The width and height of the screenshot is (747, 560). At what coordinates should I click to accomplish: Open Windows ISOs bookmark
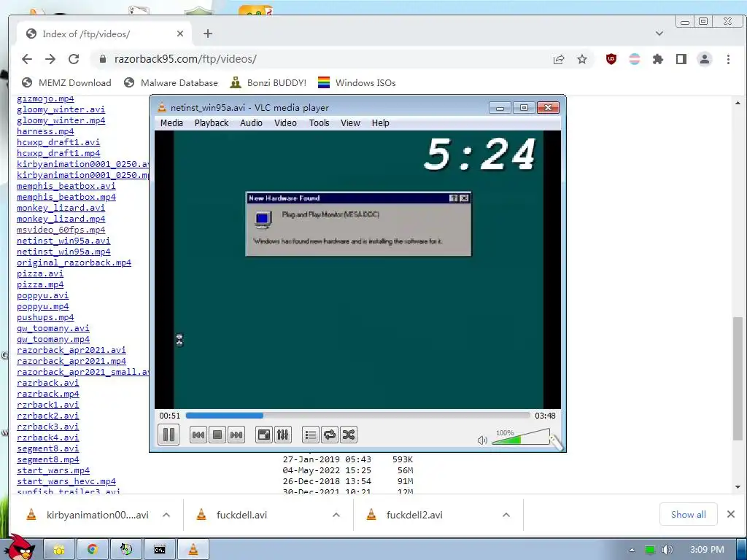click(357, 83)
